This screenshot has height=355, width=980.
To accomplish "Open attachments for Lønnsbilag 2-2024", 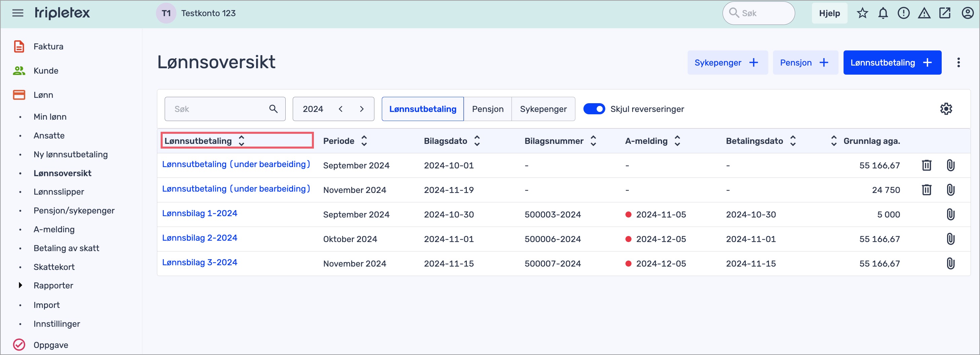I will coord(950,239).
